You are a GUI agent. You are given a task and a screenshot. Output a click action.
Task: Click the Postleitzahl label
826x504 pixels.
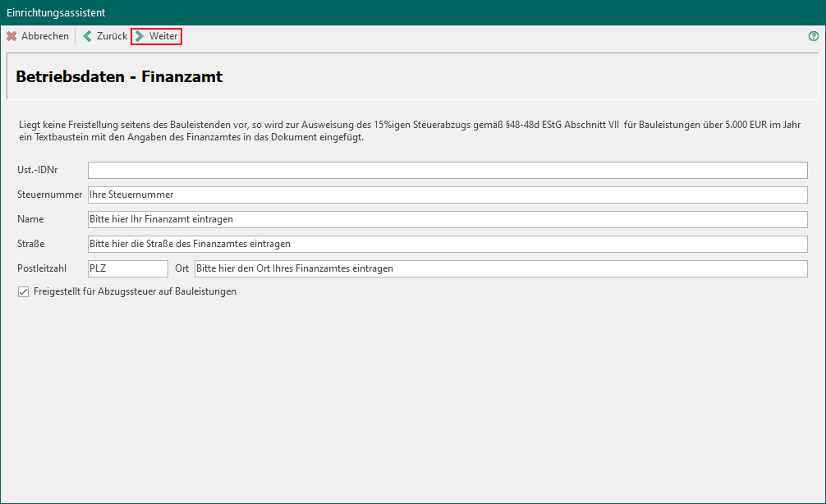coord(42,268)
